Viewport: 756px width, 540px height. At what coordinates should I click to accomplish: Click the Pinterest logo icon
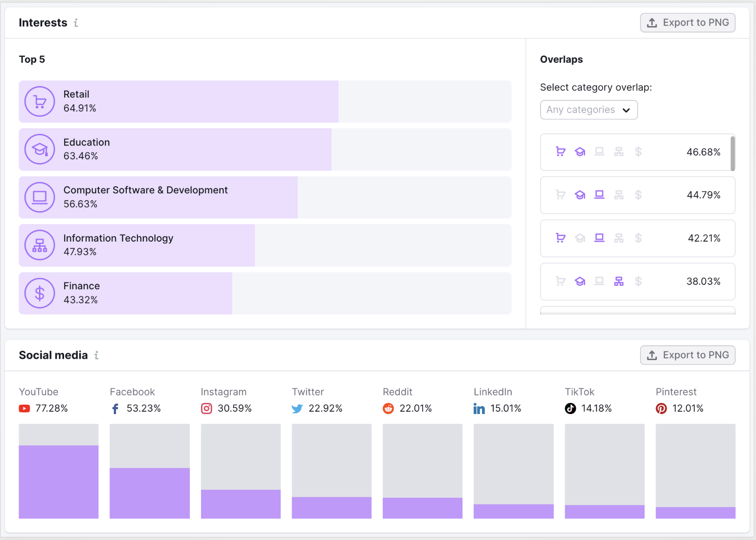click(661, 408)
